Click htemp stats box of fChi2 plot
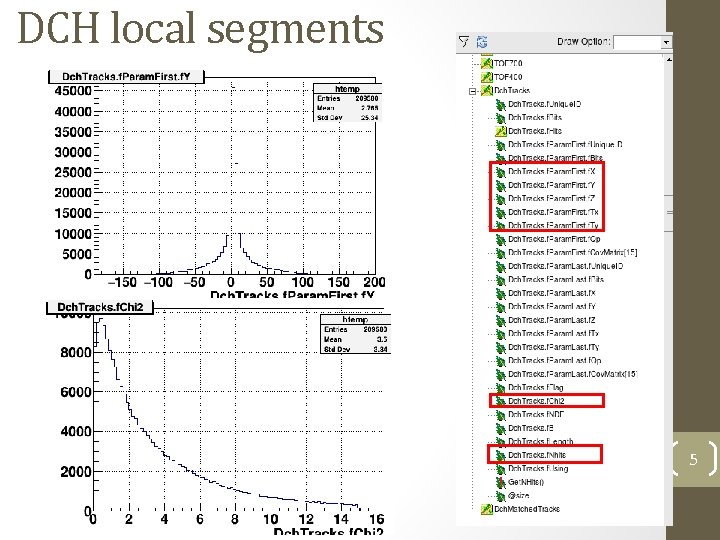720x540 pixels. point(355,334)
